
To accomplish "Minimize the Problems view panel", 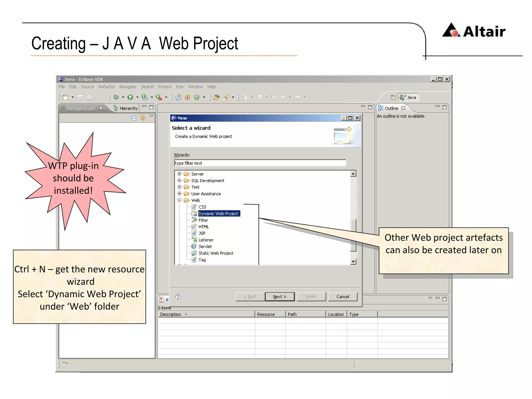I will [437, 298].
